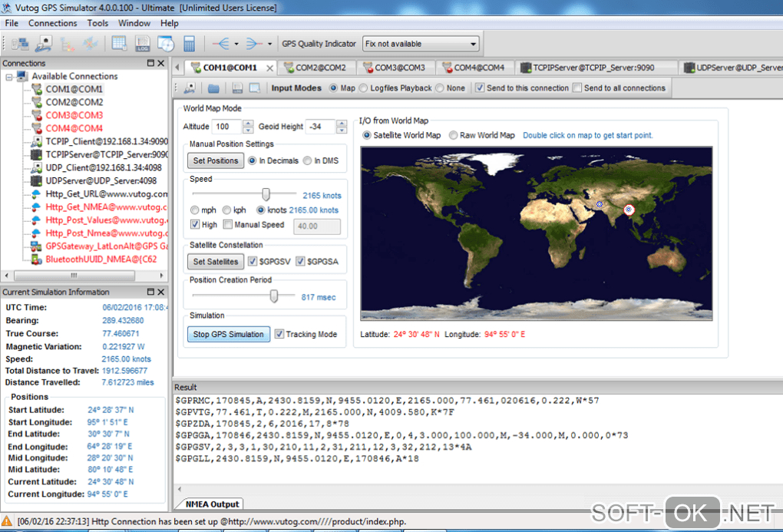Image resolution: width=783 pixels, height=532 pixels.
Task: Click the TCPIPServer icon in the connections tree
Action: point(36,154)
